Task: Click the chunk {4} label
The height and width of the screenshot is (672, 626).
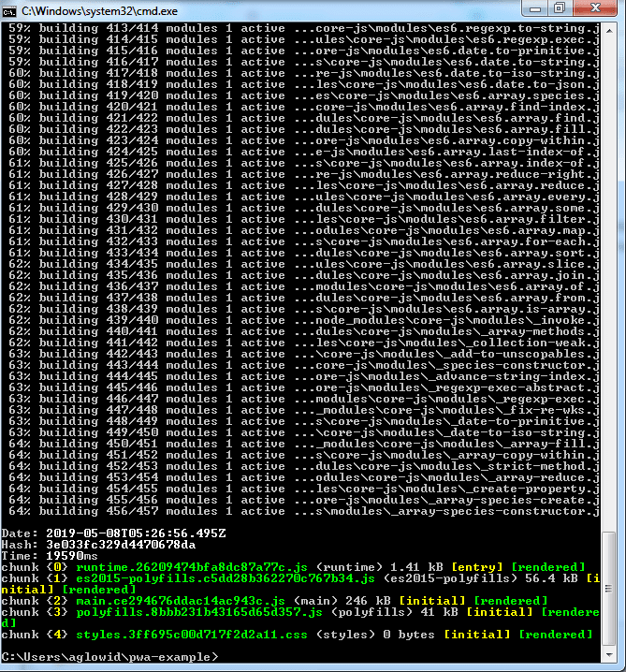Action: point(35,635)
